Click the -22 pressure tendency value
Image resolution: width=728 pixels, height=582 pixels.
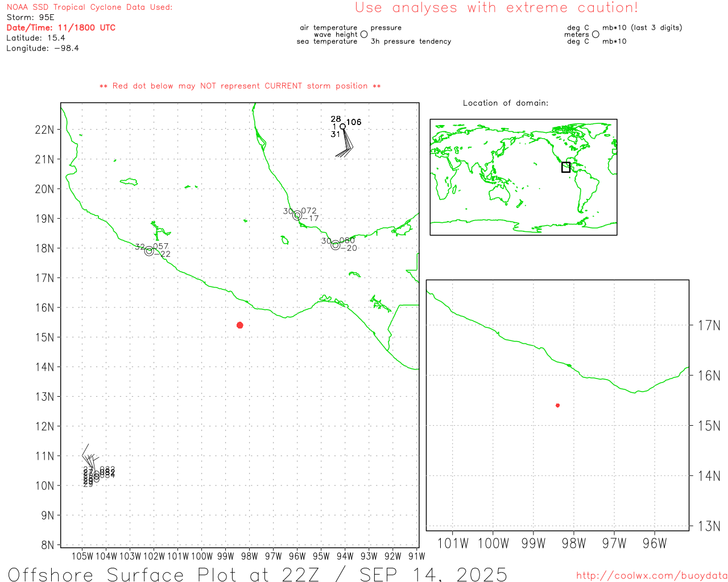point(162,254)
